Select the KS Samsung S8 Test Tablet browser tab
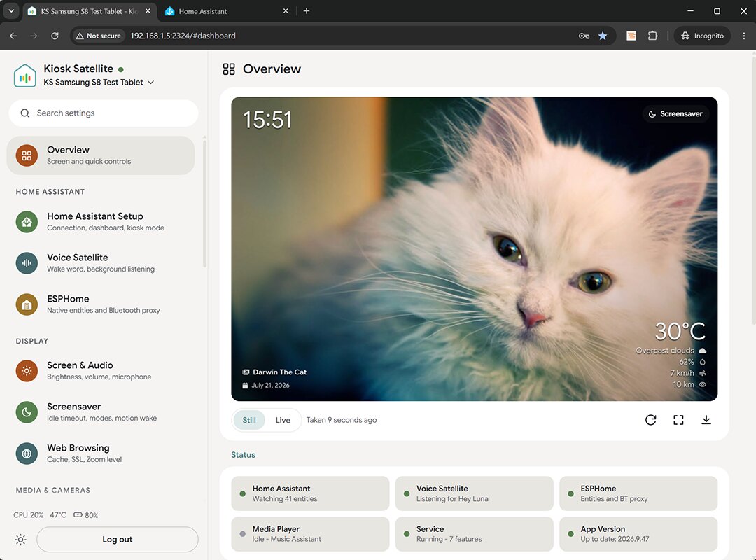Screen dimensions: 756x560 click(x=89, y=11)
